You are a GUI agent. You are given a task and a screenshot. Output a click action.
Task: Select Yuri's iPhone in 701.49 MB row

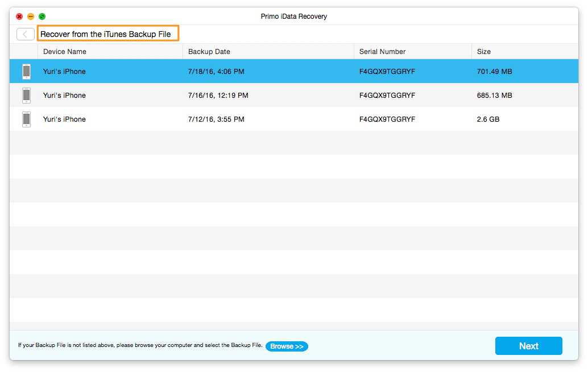(64, 71)
